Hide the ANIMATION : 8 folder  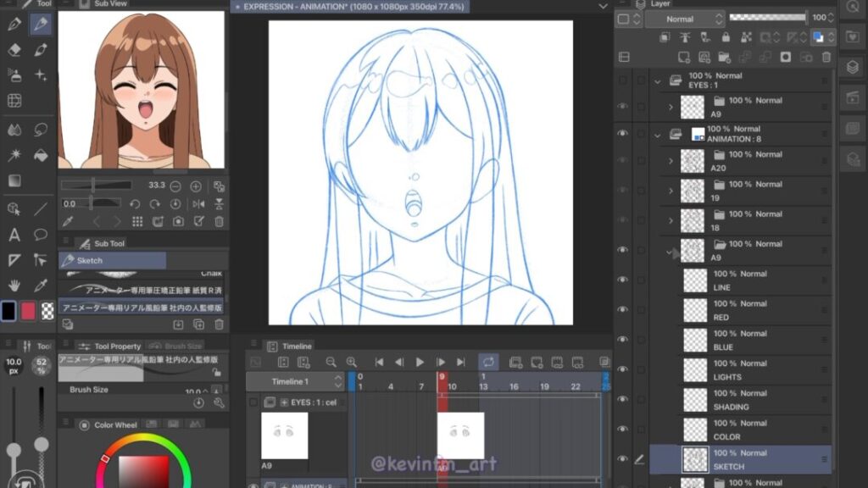click(x=623, y=134)
